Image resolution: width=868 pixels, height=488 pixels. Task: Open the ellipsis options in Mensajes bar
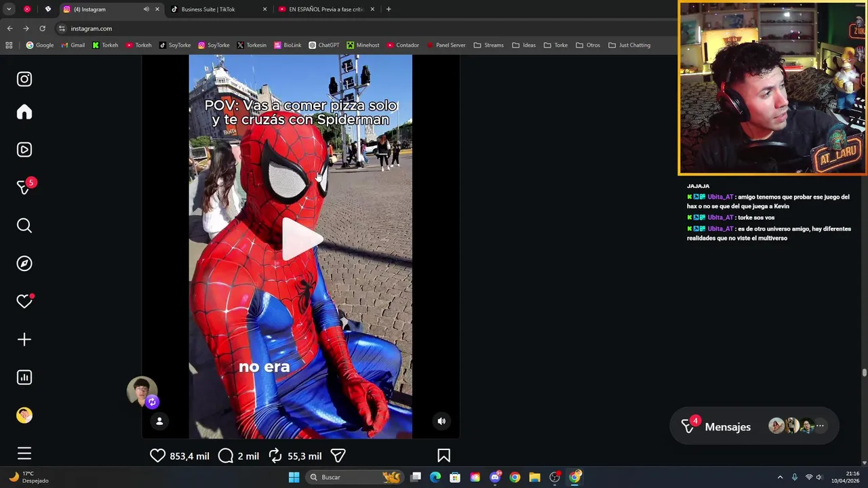pos(820,426)
